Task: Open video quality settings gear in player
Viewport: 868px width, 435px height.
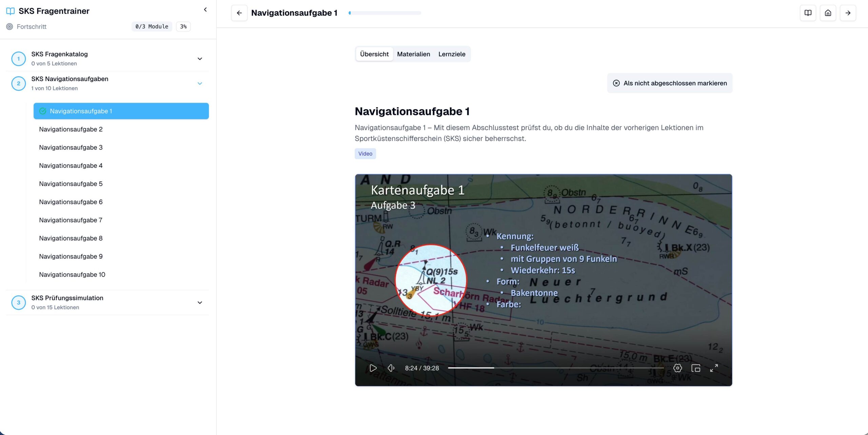Action: pos(678,368)
